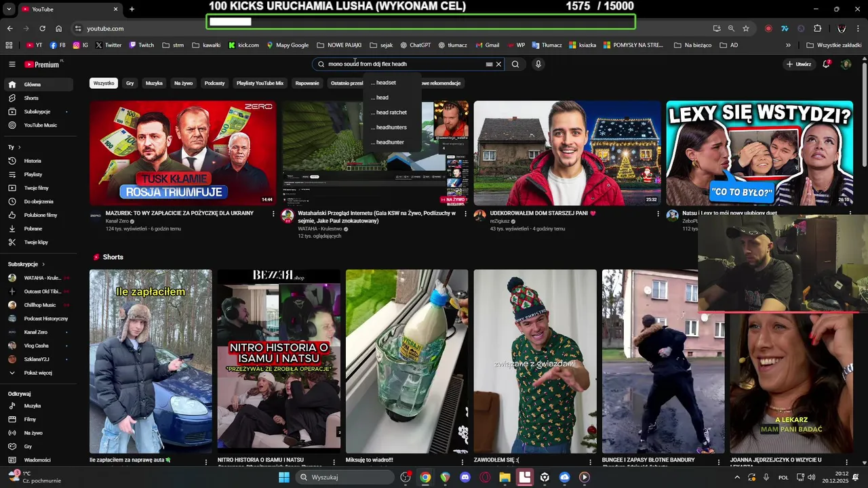
Task: Expand the Ty section chevron
Action: (x=19, y=147)
